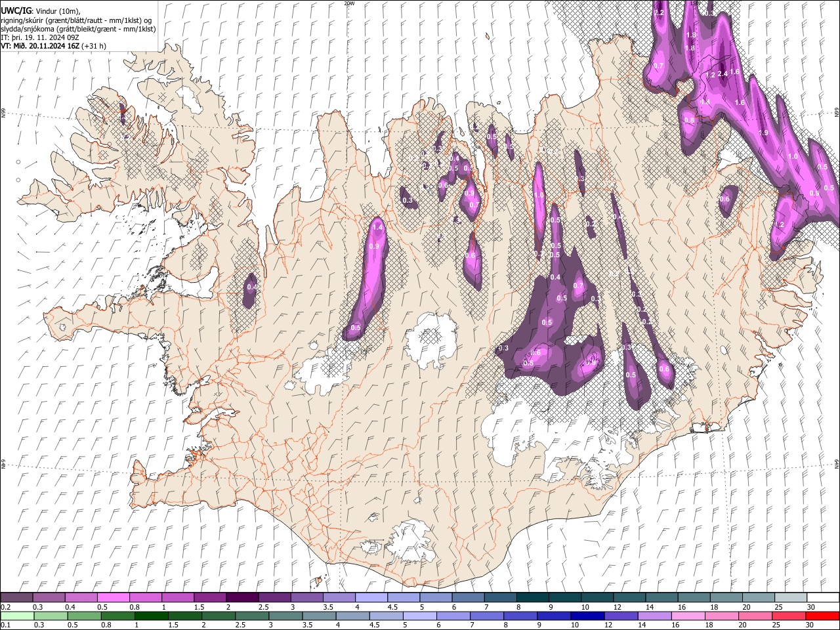Pick the 7–8 blue swatch in the lower legend
The width and height of the screenshot is (840, 630).
[x=487, y=616]
